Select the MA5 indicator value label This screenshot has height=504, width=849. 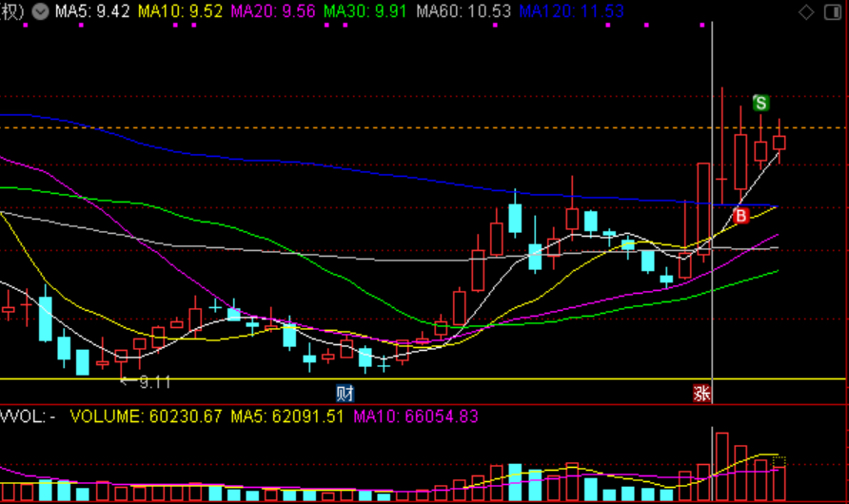[91, 12]
